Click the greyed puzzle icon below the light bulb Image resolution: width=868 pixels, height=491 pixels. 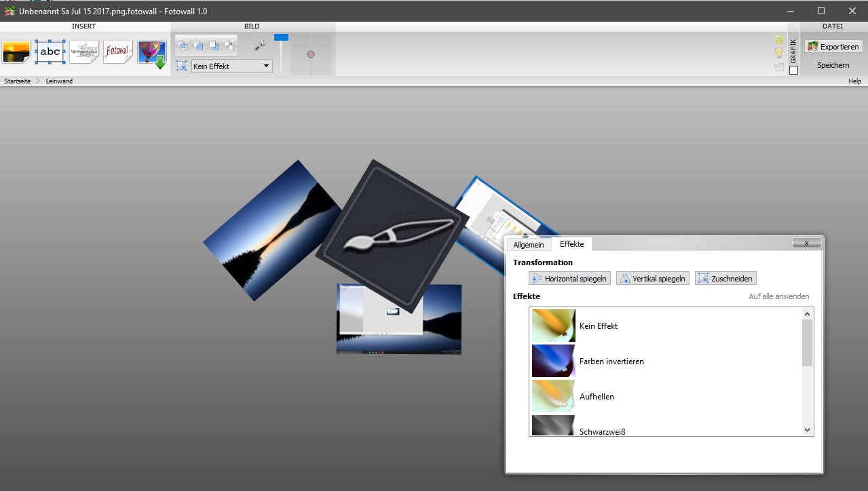(x=779, y=66)
